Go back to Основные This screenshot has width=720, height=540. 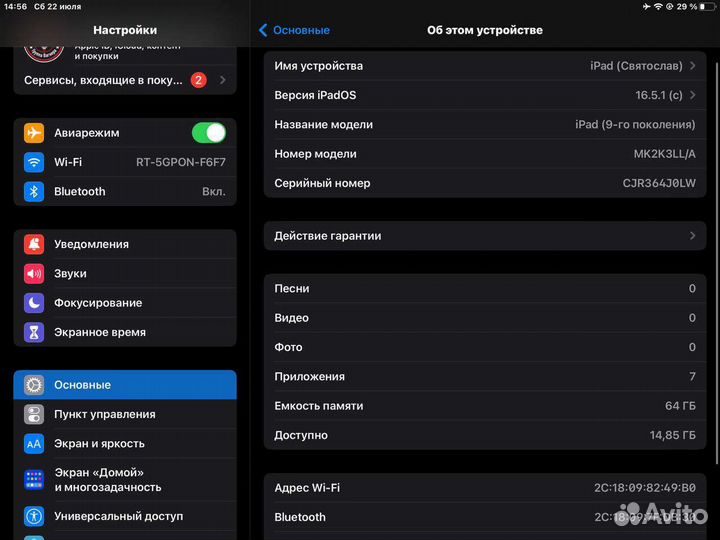pos(295,30)
